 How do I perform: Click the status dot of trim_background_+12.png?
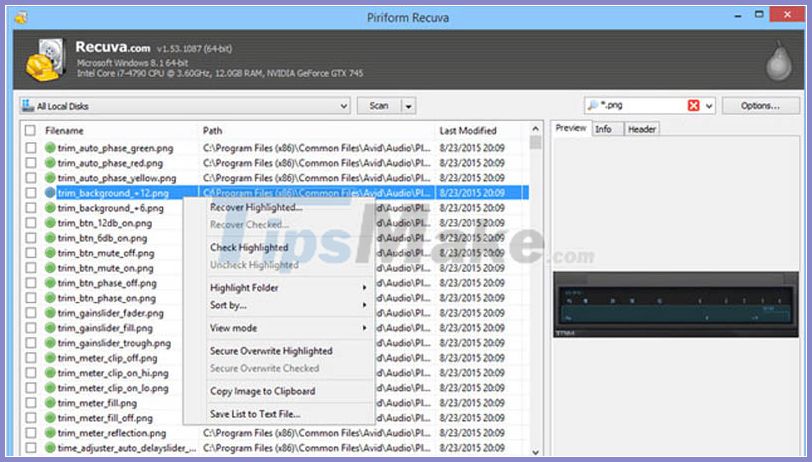coord(50,193)
